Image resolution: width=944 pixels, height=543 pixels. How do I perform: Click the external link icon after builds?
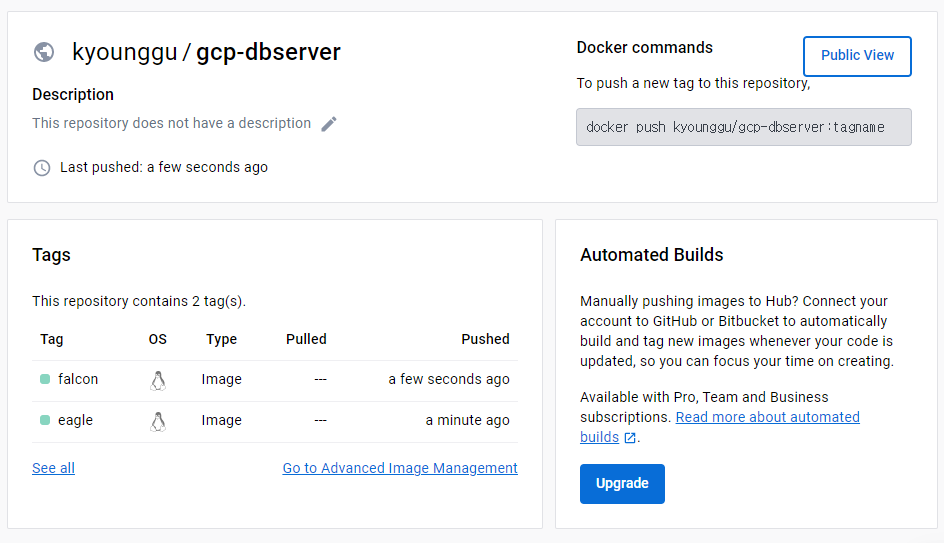click(630, 438)
